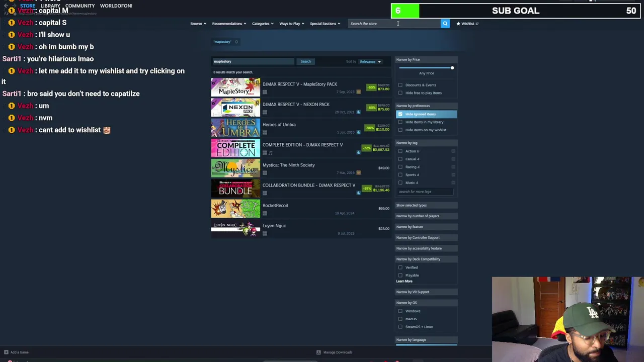Check Hide items on my wishlist
This screenshot has width=644, height=362.
400,130
